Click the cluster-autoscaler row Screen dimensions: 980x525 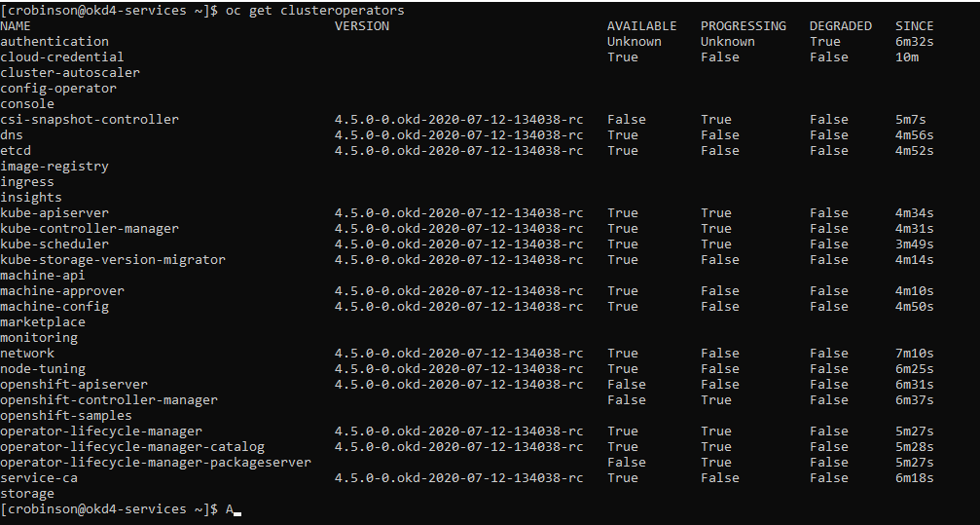(x=70, y=73)
